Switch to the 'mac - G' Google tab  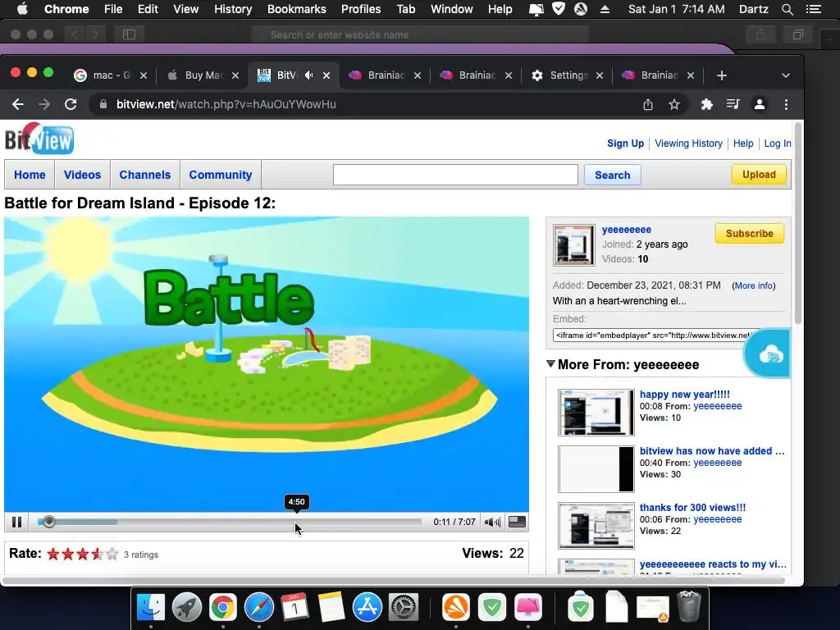click(111, 75)
